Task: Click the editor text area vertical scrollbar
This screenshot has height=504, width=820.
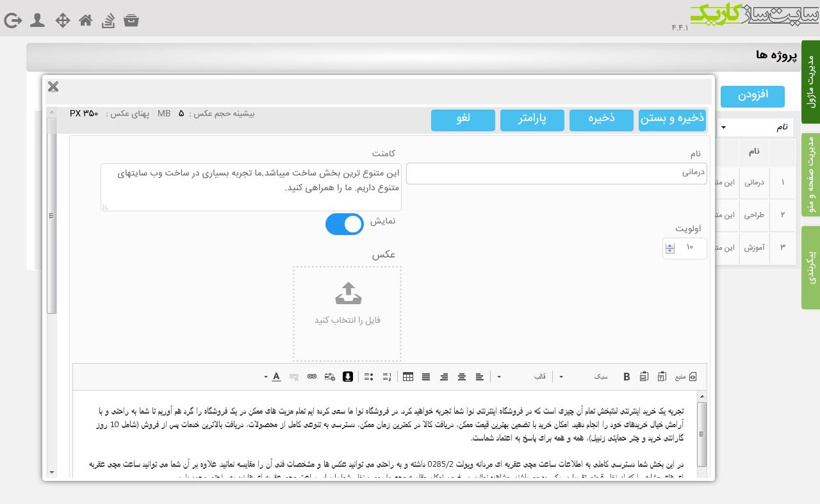Action: (x=702, y=434)
